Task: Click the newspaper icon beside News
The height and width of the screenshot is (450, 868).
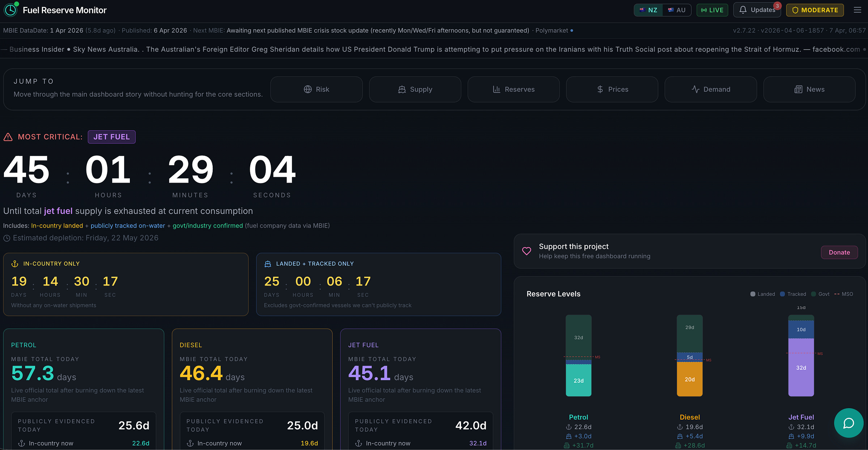Action: (x=798, y=89)
